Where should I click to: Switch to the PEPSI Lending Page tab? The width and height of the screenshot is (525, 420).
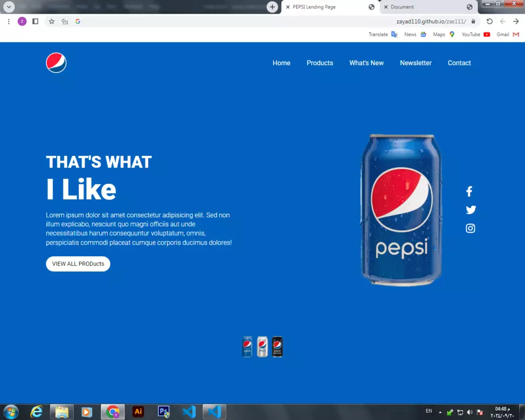point(330,7)
